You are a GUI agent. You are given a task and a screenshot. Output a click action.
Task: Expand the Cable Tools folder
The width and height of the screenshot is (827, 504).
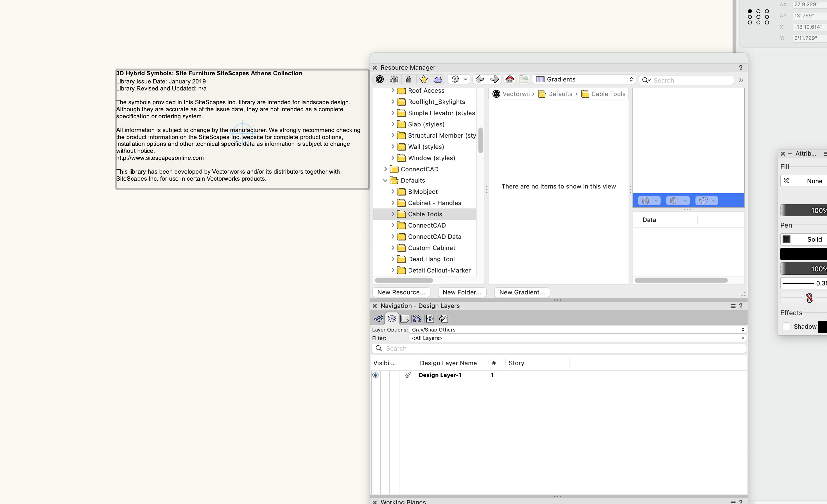tap(393, 214)
